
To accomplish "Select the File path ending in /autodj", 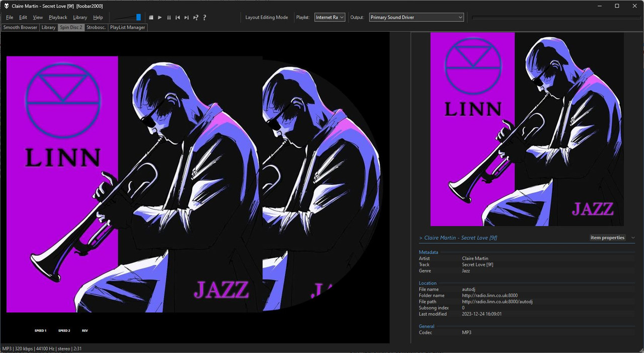I will click(x=497, y=302).
